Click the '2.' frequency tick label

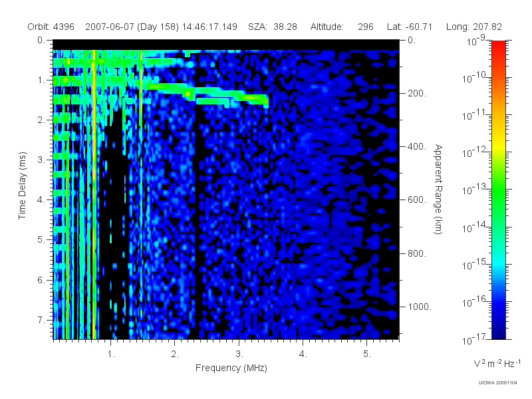(175, 354)
